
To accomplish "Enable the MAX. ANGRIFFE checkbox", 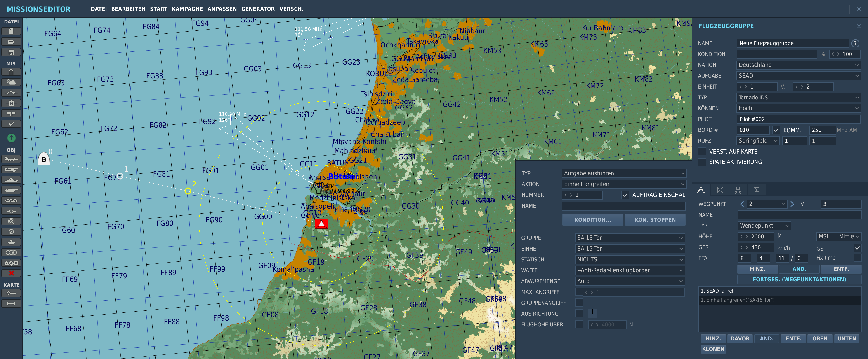I will click(x=579, y=292).
